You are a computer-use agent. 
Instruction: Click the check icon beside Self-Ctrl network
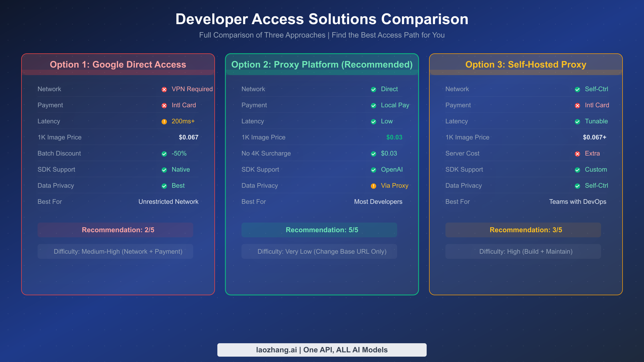577,89
